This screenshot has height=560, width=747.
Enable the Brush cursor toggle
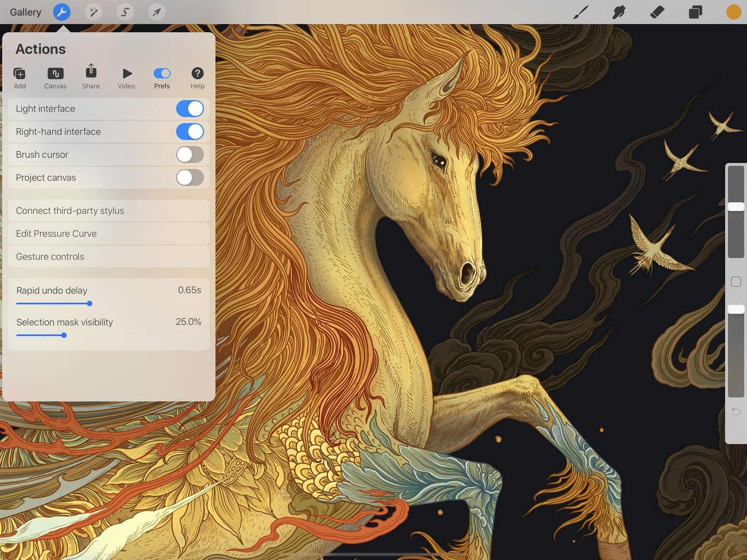click(x=190, y=154)
